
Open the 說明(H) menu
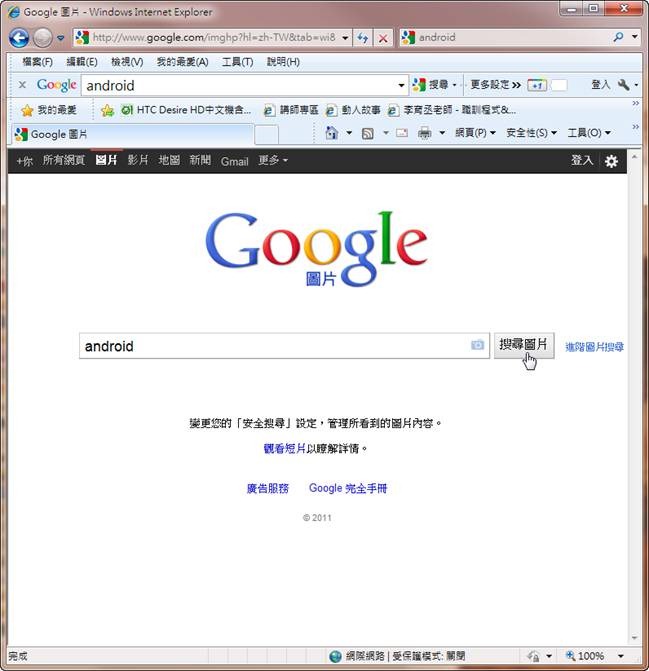[x=283, y=62]
